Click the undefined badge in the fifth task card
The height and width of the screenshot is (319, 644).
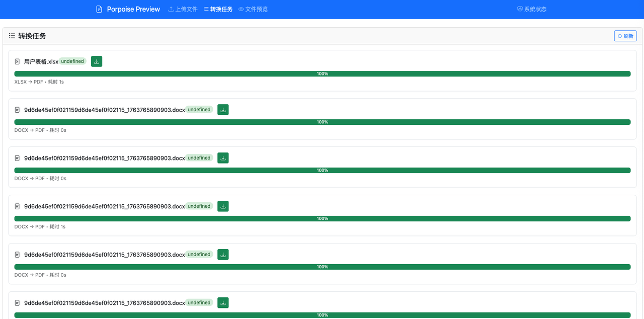coord(199,255)
